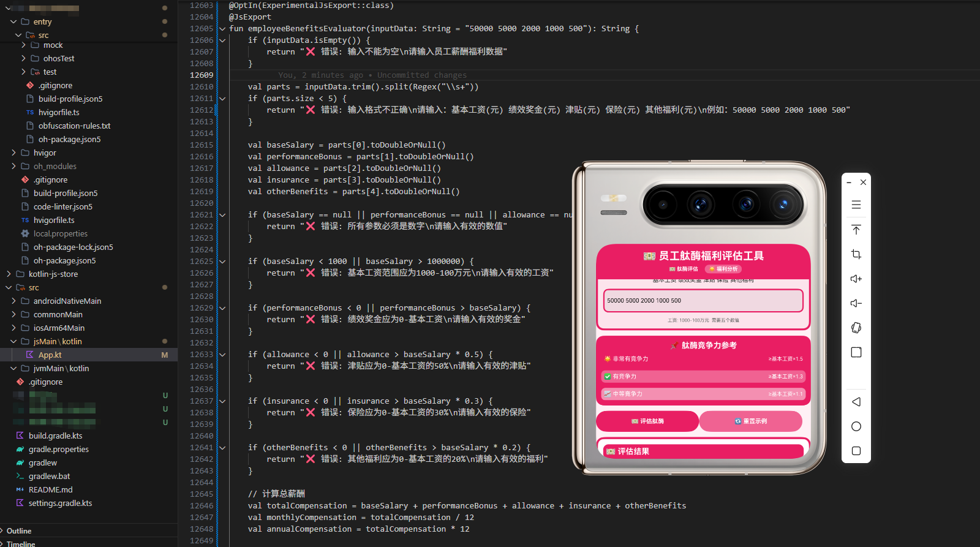Select the 有竞争力 row in phone app
This screenshot has height=547, width=980.
coord(703,376)
